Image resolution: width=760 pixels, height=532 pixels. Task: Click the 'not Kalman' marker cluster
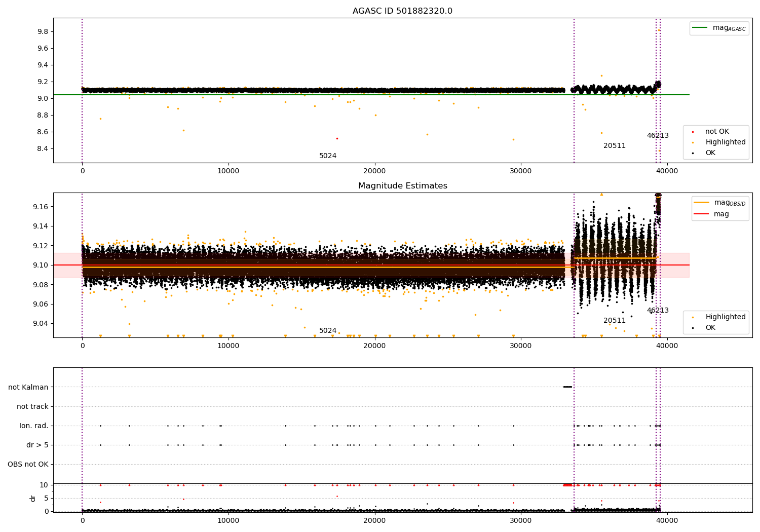(x=568, y=387)
